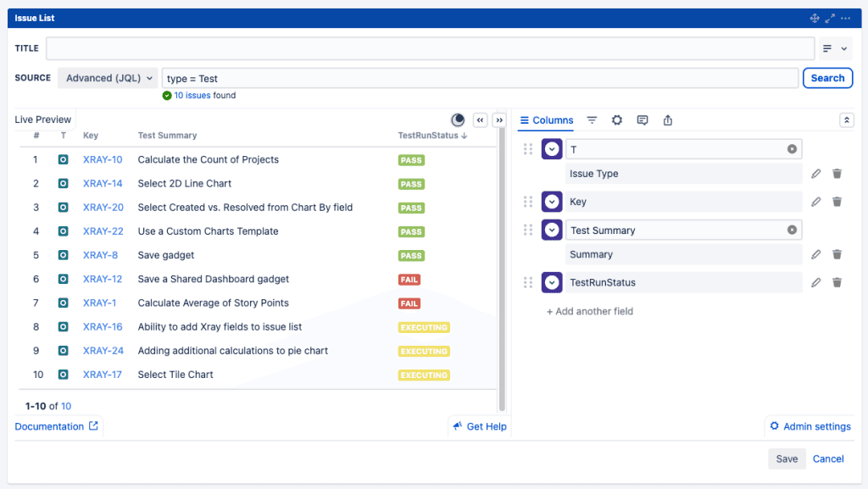The image size is (868, 489).
Task: Toggle dark mode preview moon icon
Action: tap(458, 120)
